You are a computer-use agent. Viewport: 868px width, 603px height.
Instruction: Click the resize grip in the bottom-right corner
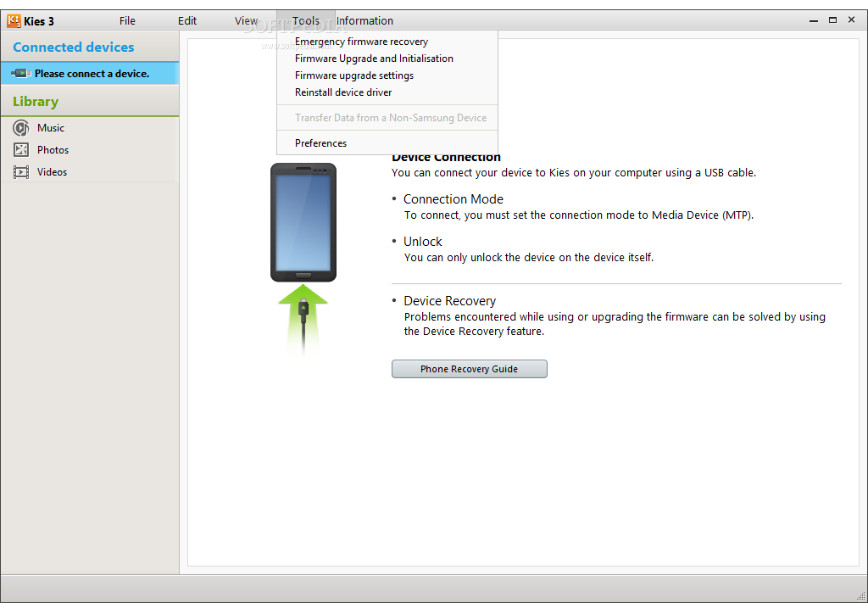[862, 597]
